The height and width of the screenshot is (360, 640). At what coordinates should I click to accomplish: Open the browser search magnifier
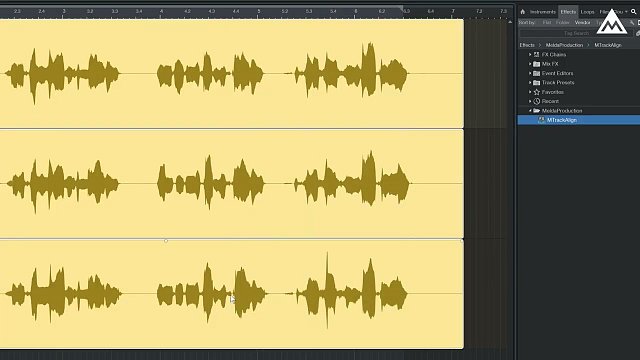(x=633, y=12)
